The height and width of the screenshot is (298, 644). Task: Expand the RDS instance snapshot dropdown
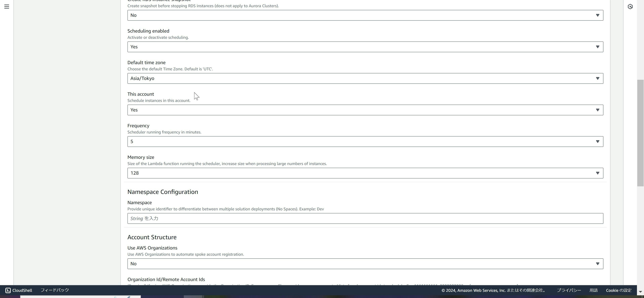(x=365, y=15)
